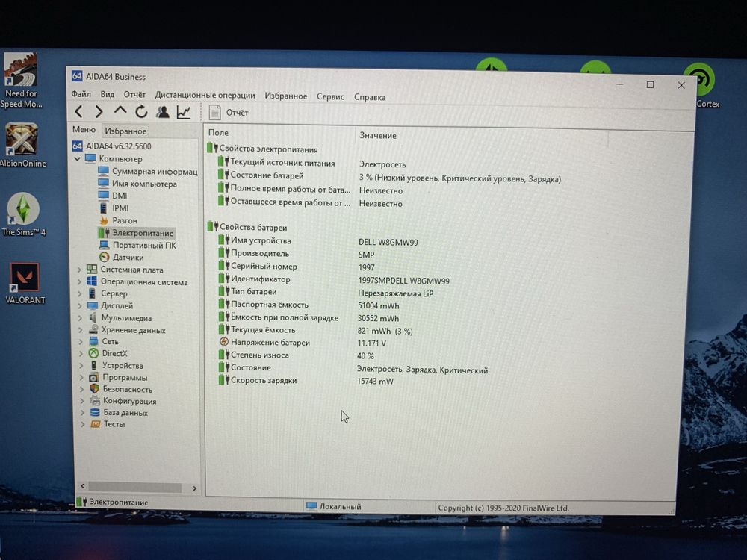This screenshot has width=747, height=560.
Task: Open Cortex desktop shortcut
Action: (x=701, y=87)
